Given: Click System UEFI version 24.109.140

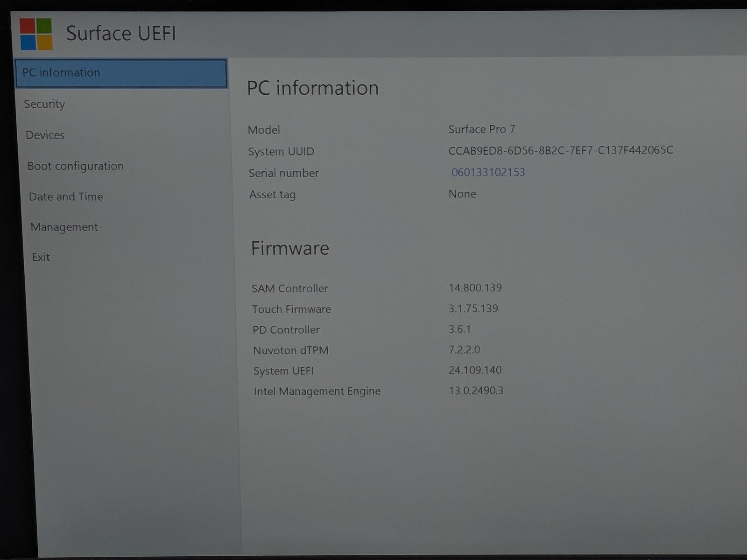Looking at the screenshot, I should pyautogui.click(x=475, y=370).
